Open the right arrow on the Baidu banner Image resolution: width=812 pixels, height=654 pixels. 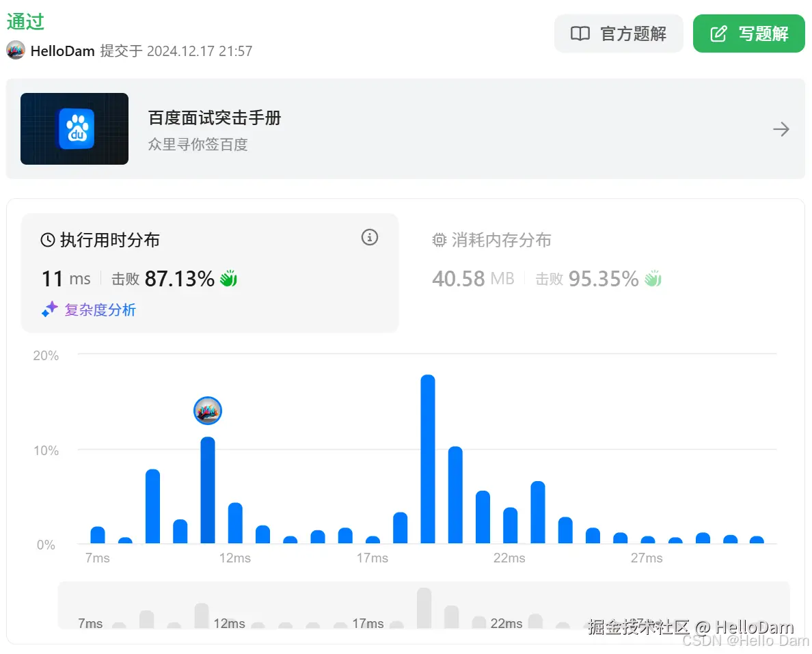coord(781,128)
